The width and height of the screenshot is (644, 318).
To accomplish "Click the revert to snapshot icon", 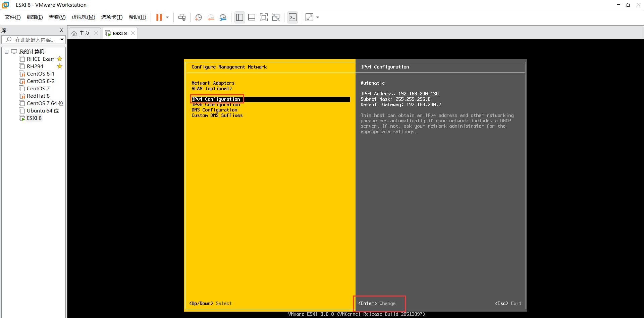I will (x=211, y=17).
